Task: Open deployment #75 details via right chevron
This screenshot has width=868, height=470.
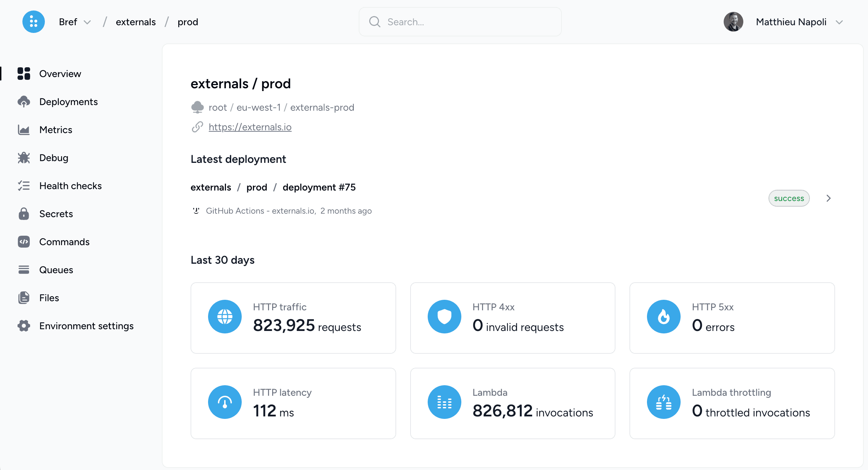Action: (828, 198)
